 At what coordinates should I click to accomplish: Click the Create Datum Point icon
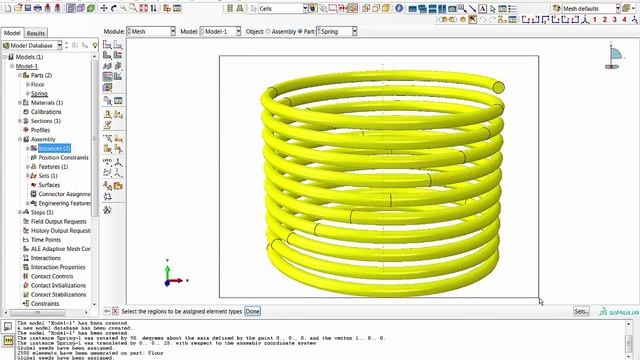(107, 162)
